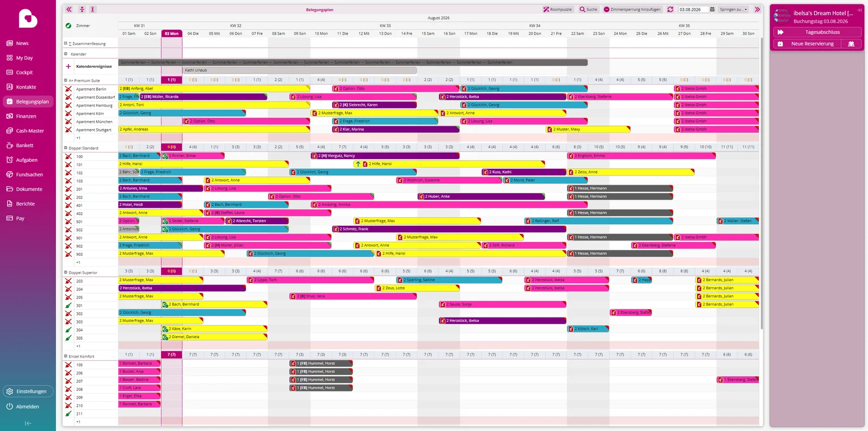Image resolution: width=868 pixels, height=431 pixels.
Task: Toggle the status icon for room 105
Action: coord(68,365)
